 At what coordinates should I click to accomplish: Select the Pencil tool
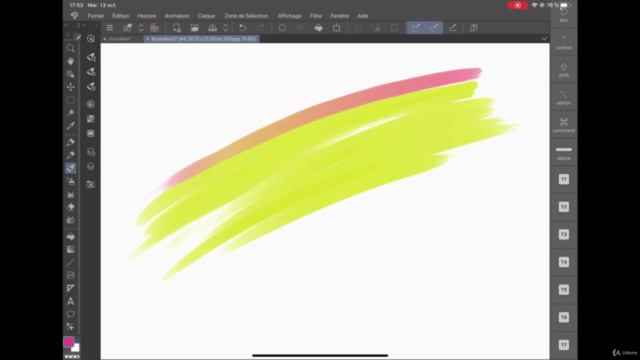(x=70, y=155)
